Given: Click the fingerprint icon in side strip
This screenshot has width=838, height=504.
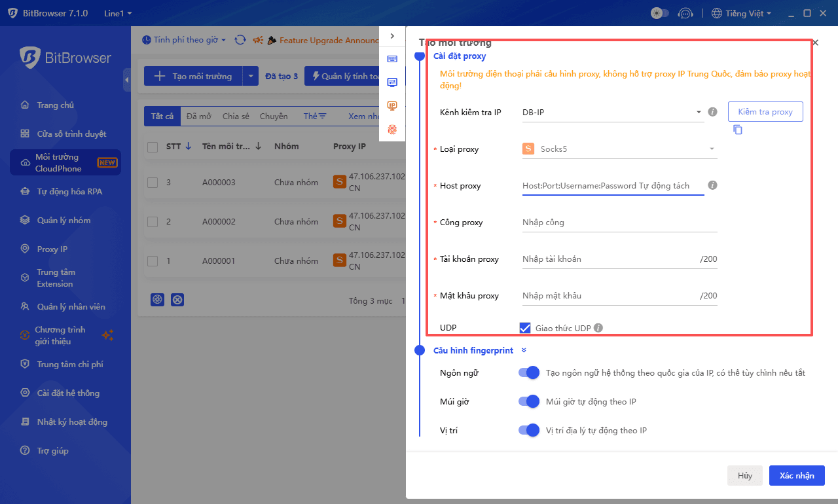Looking at the screenshot, I should point(392,130).
